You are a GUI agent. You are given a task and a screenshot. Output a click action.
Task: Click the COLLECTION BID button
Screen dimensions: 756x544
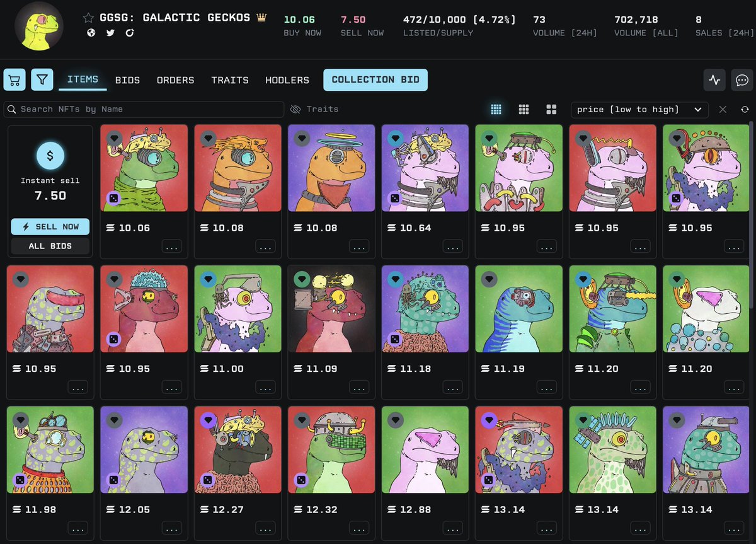point(375,80)
